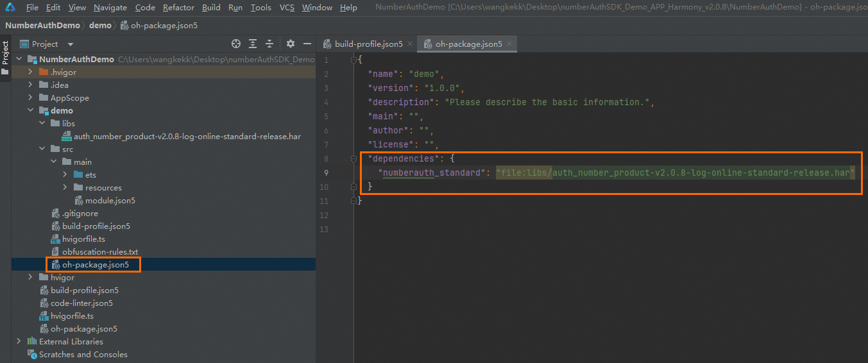Viewport: 868px width, 363px height.
Task: Click demo in the breadcrumb bar
Action: [x=100, y=26]
